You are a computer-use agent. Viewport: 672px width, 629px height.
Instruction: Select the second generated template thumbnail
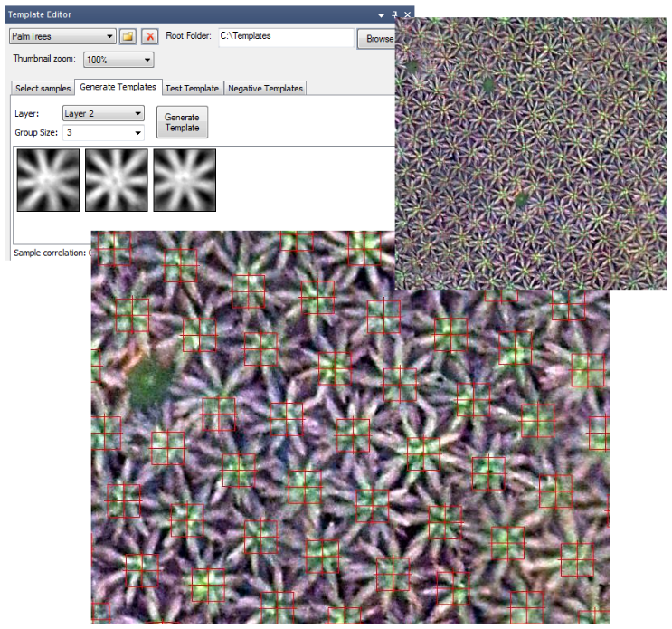pyautogui.click(x=116, y=179)
